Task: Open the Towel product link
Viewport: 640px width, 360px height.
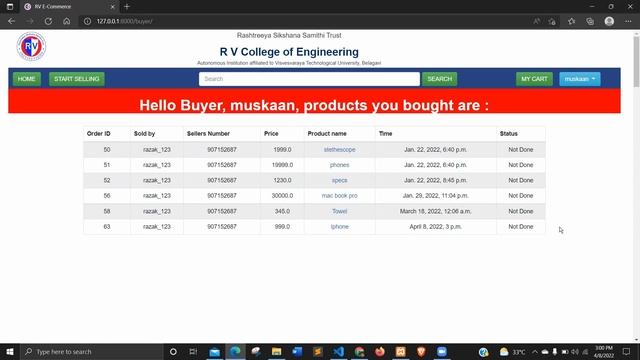Action: [x=340, y=211]
